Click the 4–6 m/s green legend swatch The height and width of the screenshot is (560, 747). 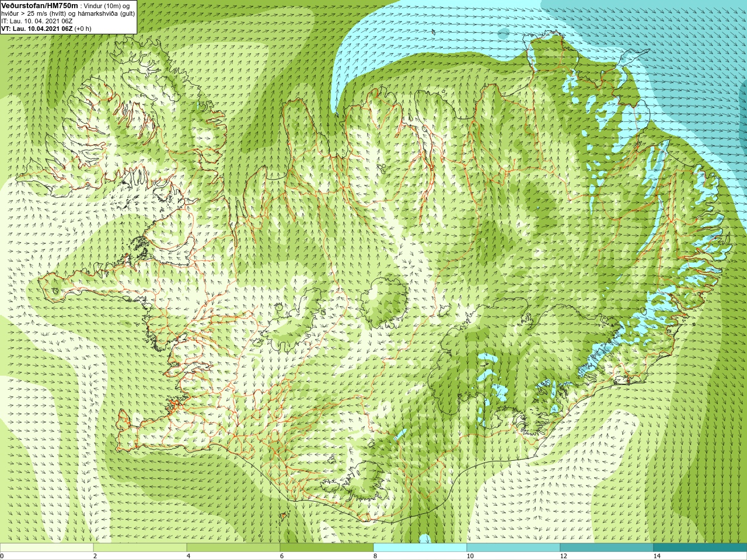pos(233,548)
